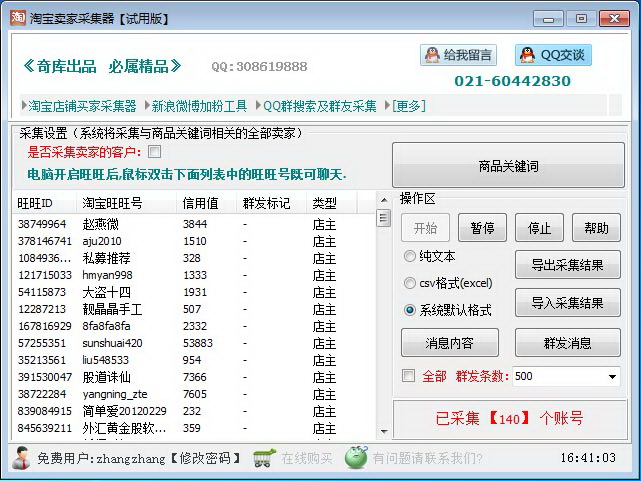This screenshot has width=641, height=481.
Task: Click 给我留言 button
Action: click(x=458, y=55)
